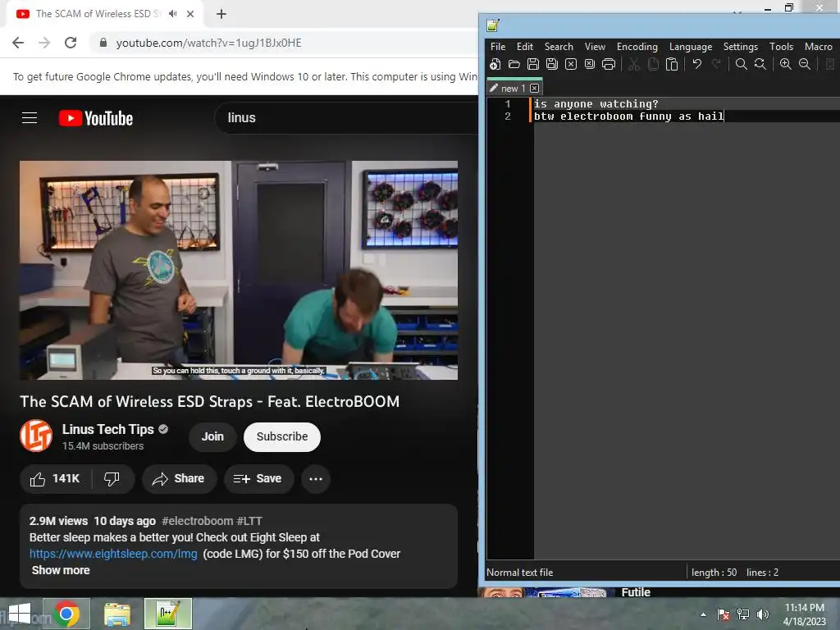The height and width of the screenshot is (630, 840).
Task: Click text line 'is anyone watching?'
Action: 596,104
